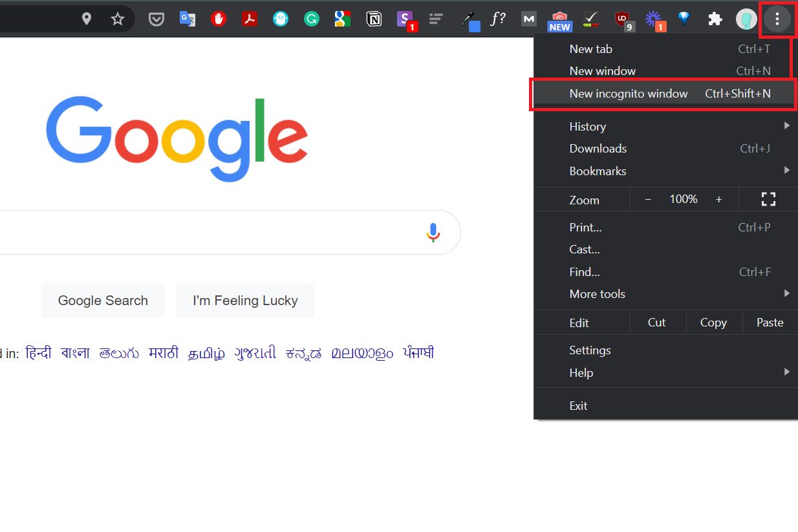
Task: Expand the Bookmarks submenu
Action: [665, 171]
